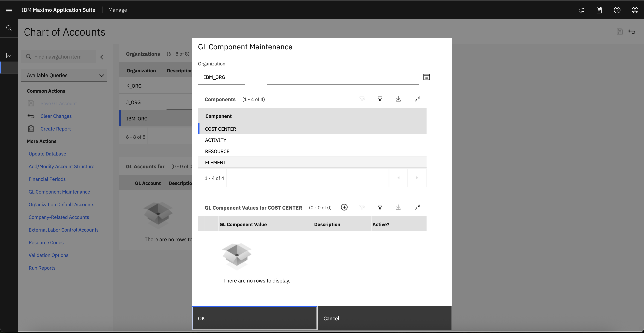Go to previous page of Components
Viewport: 644px width, 333px height.
click(399, 178)
